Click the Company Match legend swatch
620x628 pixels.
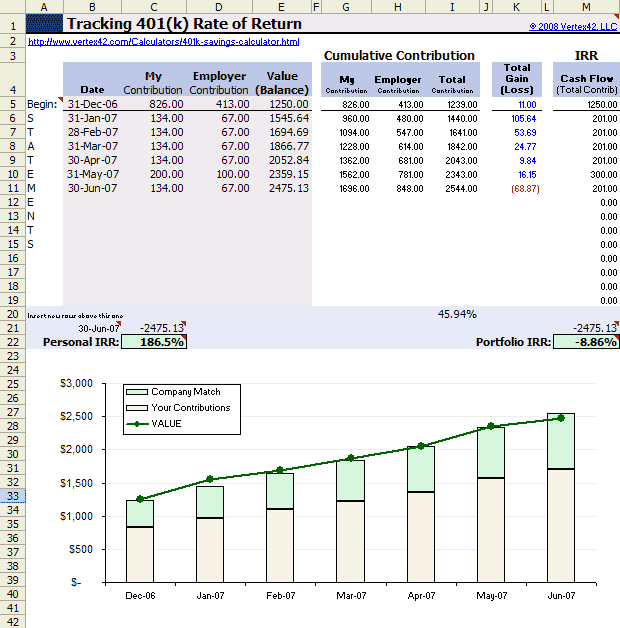point(137,392)
